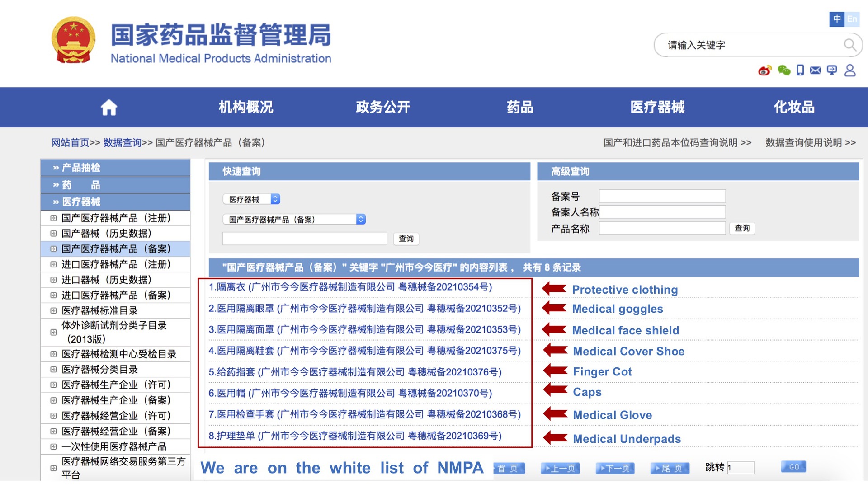This screenshot has height=488, width=868.
Task: Open result 1.隔离衣 record link
Action: coord(350,287)
